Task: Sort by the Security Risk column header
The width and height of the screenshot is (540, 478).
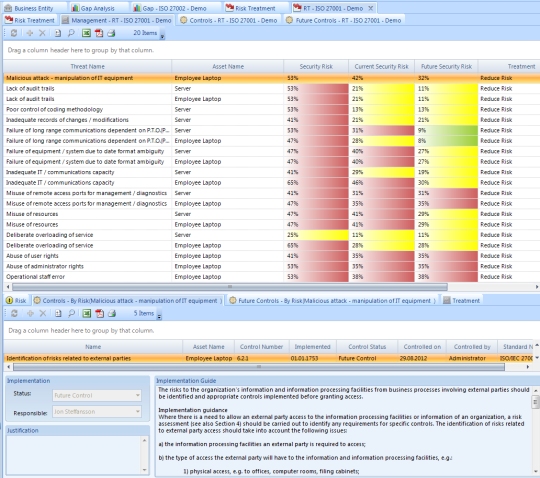Action: [316, 66]
